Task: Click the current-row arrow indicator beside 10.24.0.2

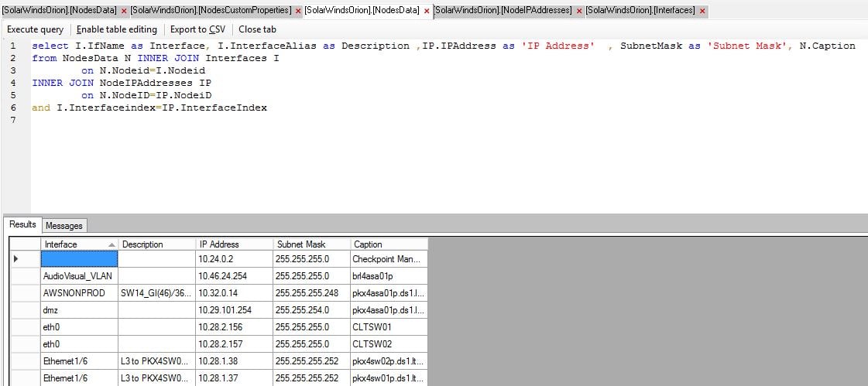Action: click(16, 259)
